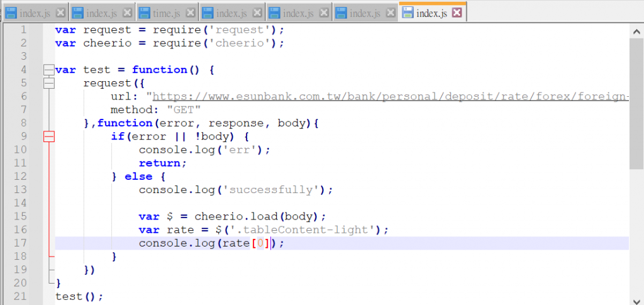Viewport: 644px width, 305px height.
Task: Open the esunbank.com.tw URL link
Action: (x=391, y=97)
